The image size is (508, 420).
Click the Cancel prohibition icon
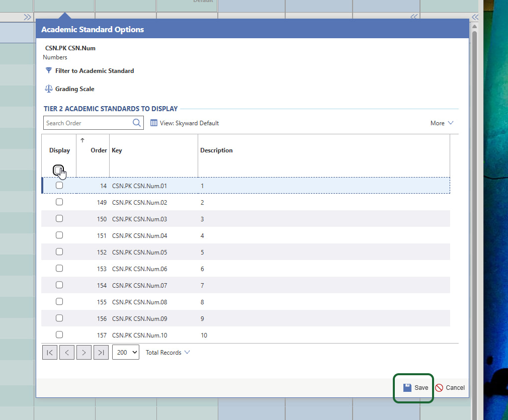(439, 388)
